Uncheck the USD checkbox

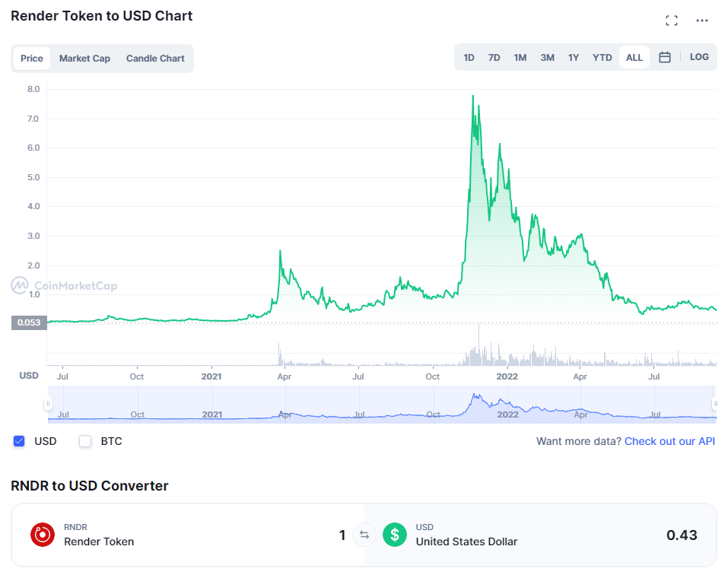pyautogui.click(x=19, y=441)
